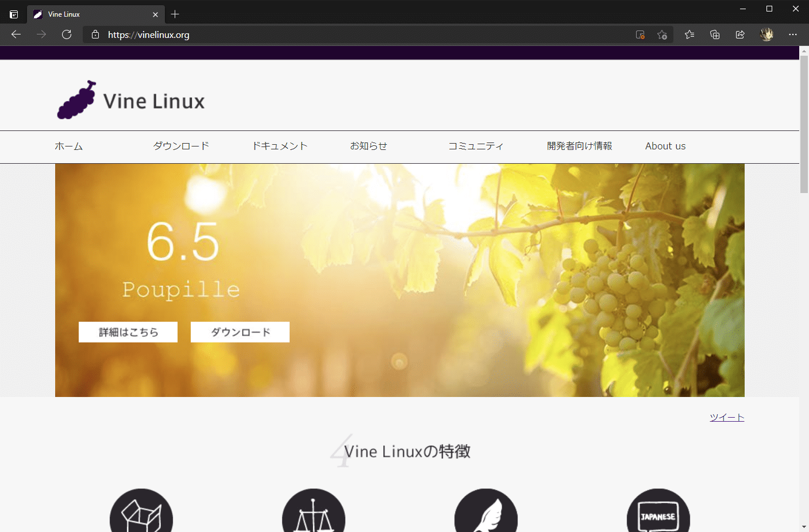Open the コミュニティ menu item

tap(476, 147)
